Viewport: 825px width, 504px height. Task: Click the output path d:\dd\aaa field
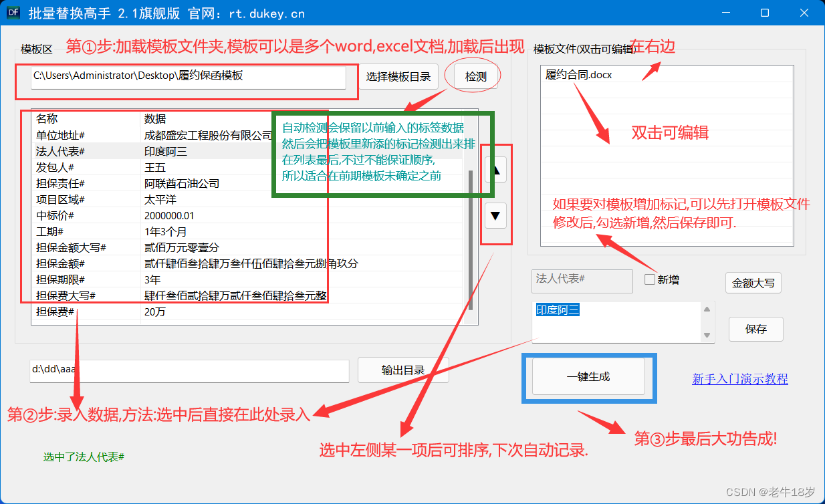click(x=190, y=370)
